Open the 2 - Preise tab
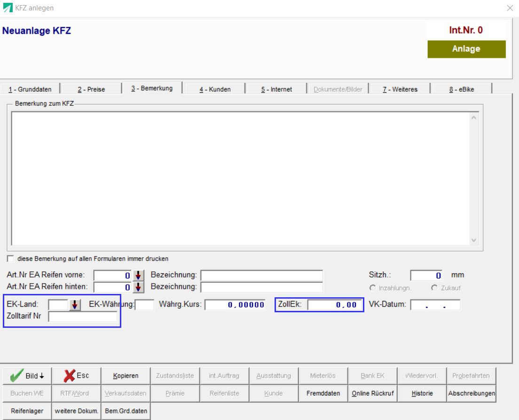Viewport: 519px width, 420px height. tap(91, 89)
